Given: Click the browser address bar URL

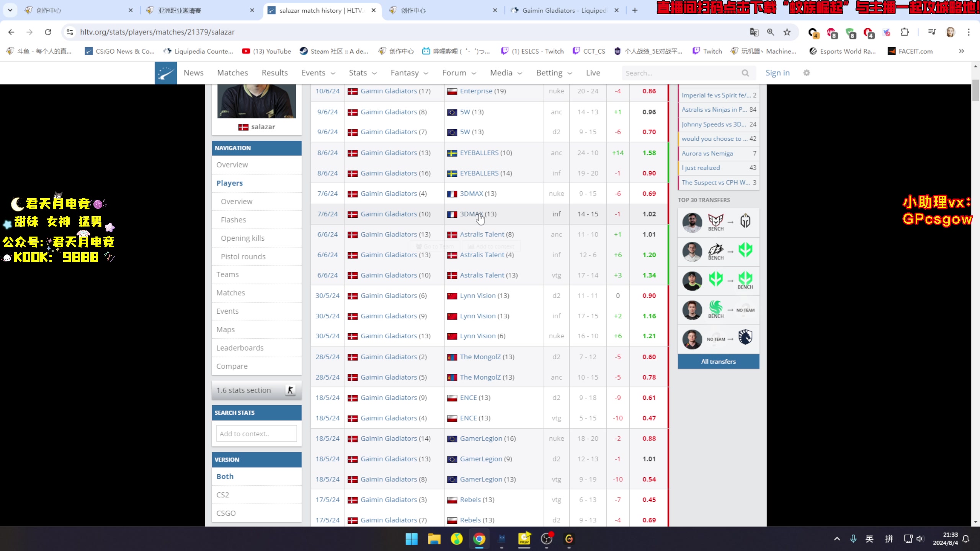Looking at the screenshot, I should (x=157, y=32).
